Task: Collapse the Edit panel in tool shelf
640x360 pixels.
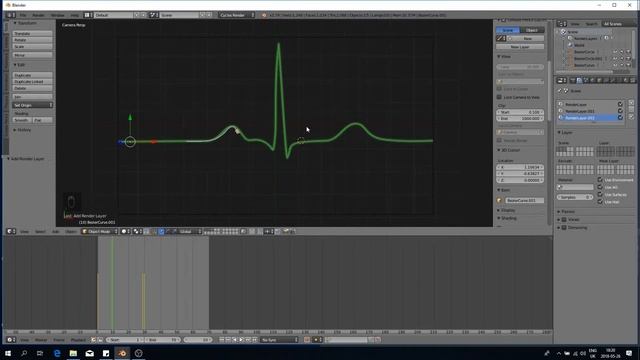Action: 19,65
